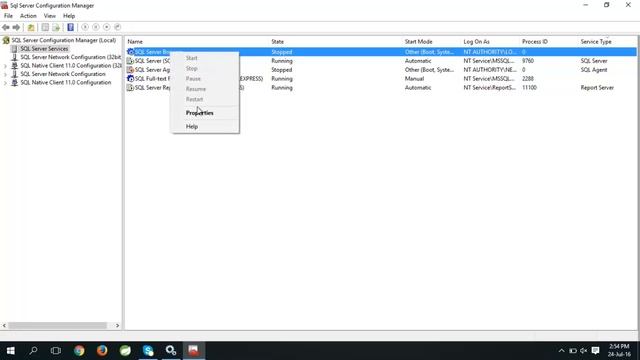Click the Start Service toolbar icon

coord(85,27)
